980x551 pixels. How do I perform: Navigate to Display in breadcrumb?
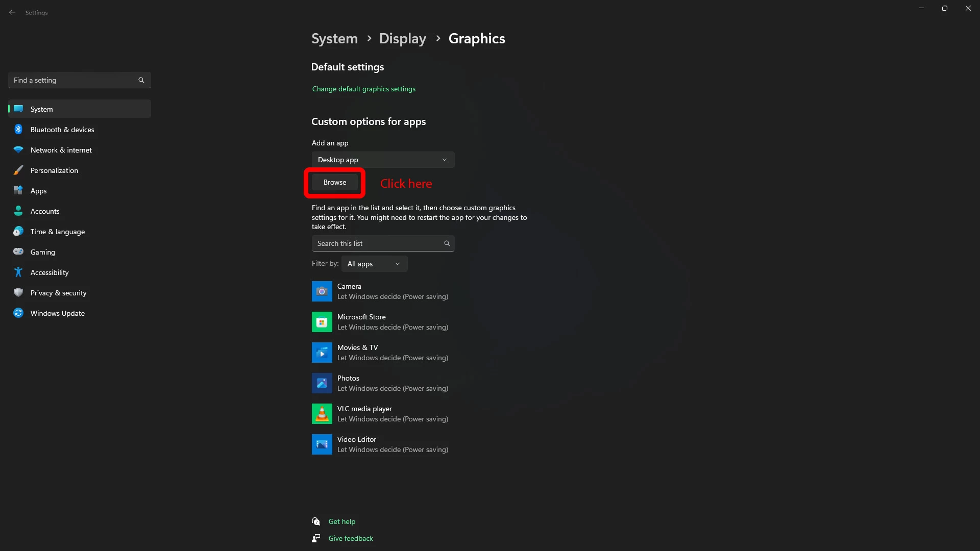click(x=402, y=39)
